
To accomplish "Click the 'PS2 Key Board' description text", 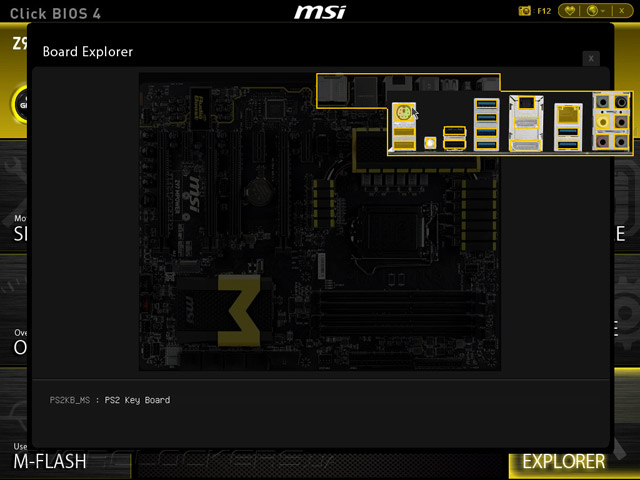I will (137, 400).
